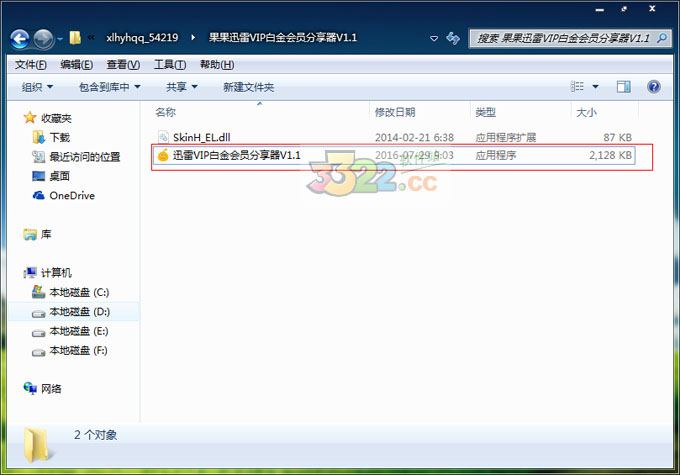680x475 pixels.
Task: Open 最近访问的位置 in favorites
Action: pyautogui.click(x=85, y=157)
